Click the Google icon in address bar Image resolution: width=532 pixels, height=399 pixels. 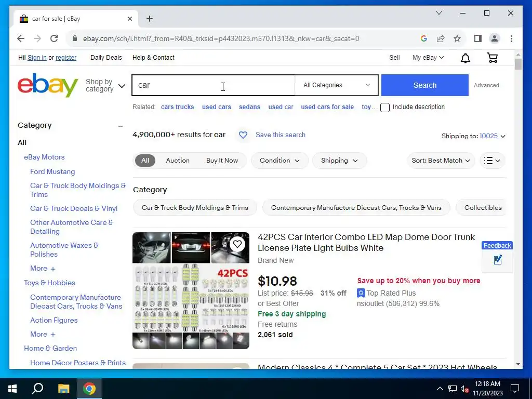423,38
